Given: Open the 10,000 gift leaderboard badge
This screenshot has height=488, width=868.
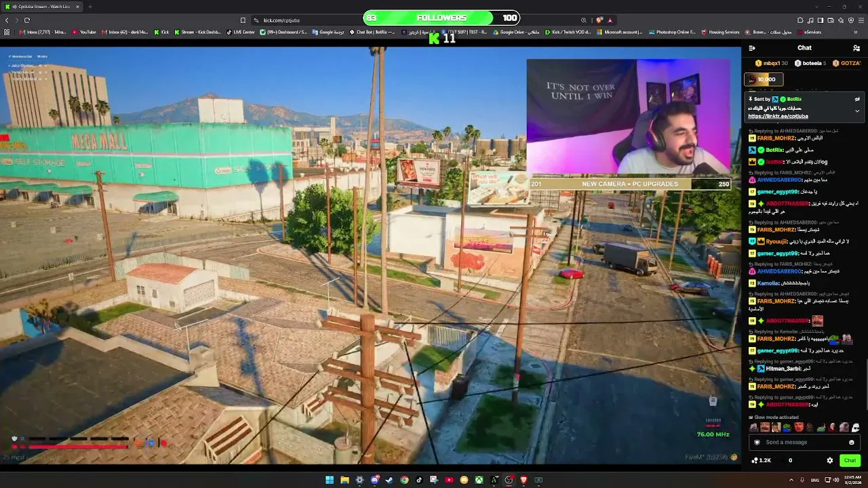Looking at the screenshot, I should (x=764, y=79).
